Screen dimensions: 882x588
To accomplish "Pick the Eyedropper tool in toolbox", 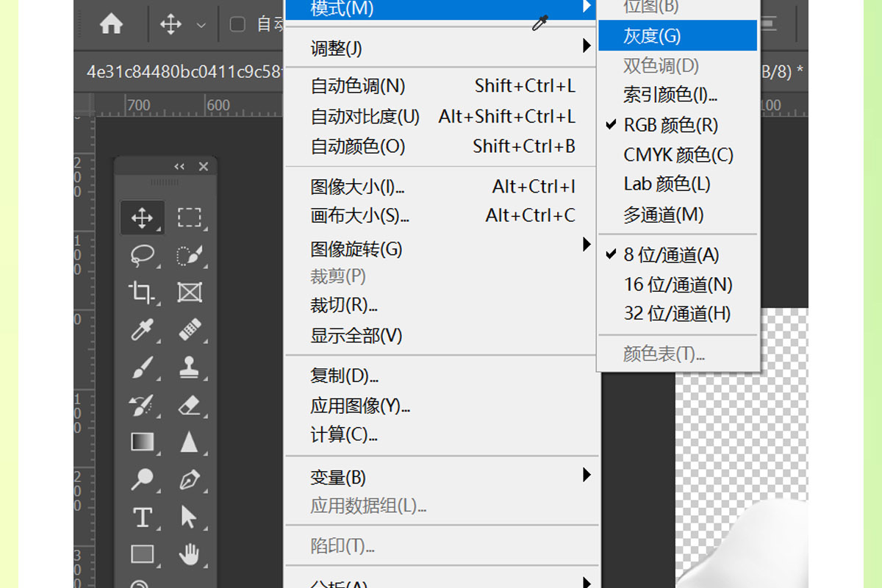I will pyautogui.click(x=142, y=330).
